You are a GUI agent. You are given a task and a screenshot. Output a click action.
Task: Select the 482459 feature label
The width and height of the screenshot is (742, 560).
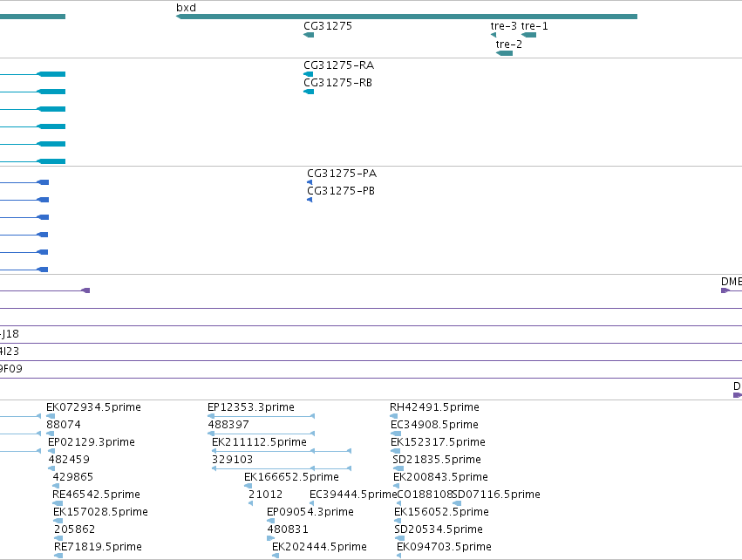[x=69, y=460]
